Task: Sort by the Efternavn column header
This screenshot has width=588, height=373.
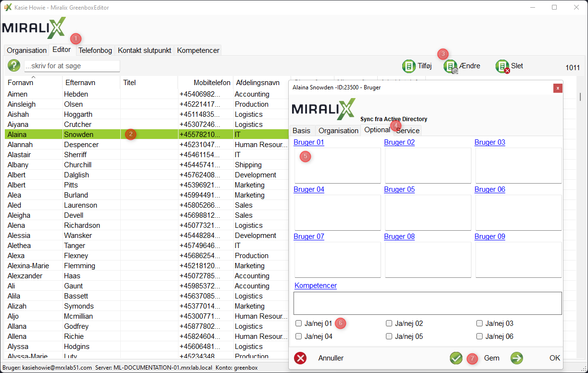Action: 80,83
